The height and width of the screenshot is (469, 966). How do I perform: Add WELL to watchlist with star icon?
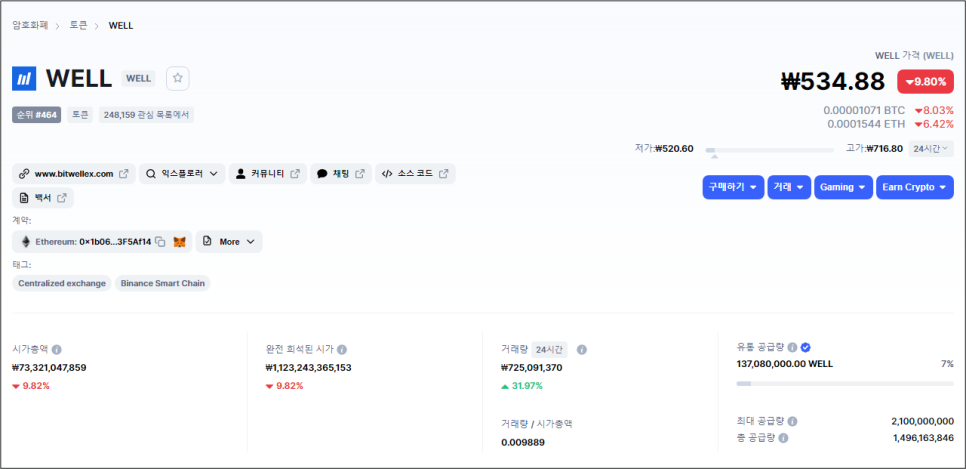177,78
